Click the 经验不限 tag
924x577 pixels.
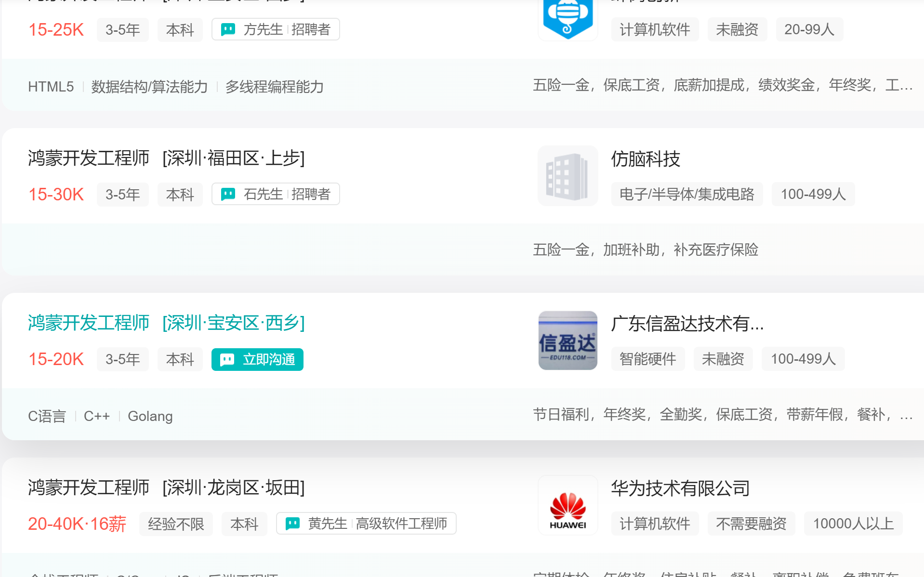[x=176, y=524]
